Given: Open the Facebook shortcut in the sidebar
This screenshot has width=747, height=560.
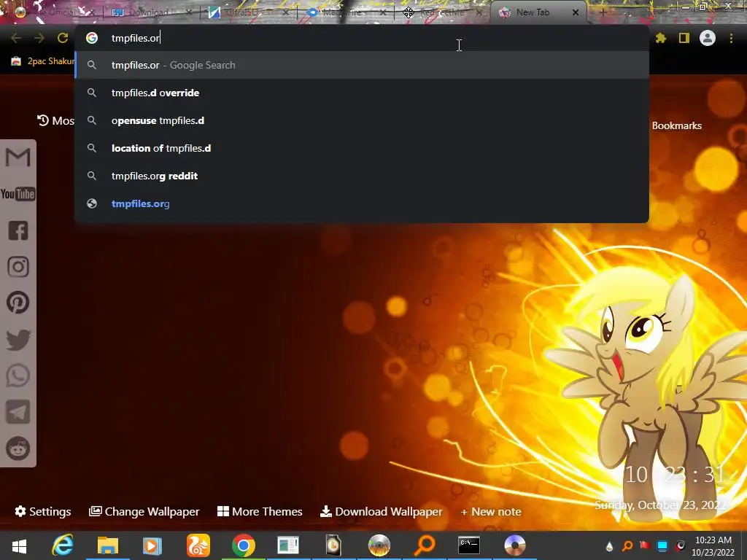Looking at the screenshot, I should (18, 230).
